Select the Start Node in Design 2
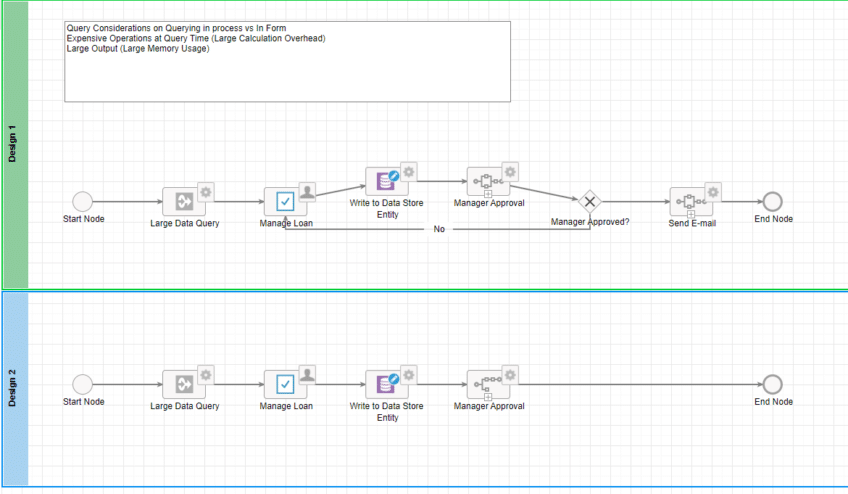 click(x=82, y=384)
